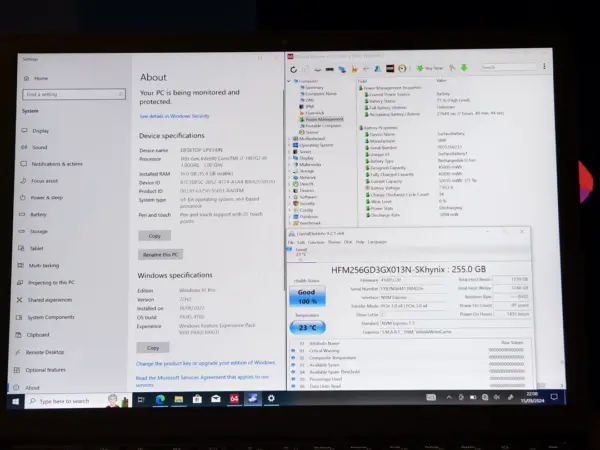The height and width of the screenshot is (450, 600).
Task: Click the Type here to search box
Action: coord(78,401)
